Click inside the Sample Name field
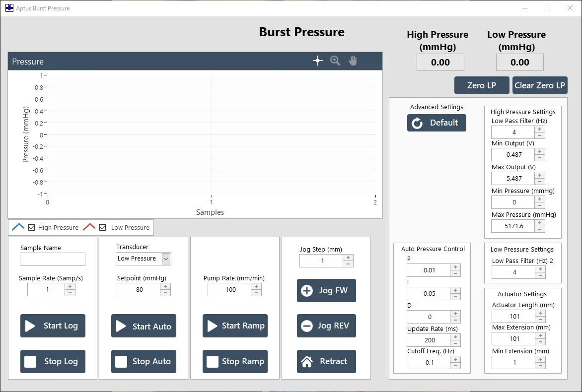Image resolution: width=582 pixels, height=392 pixels. click(52, 259)
